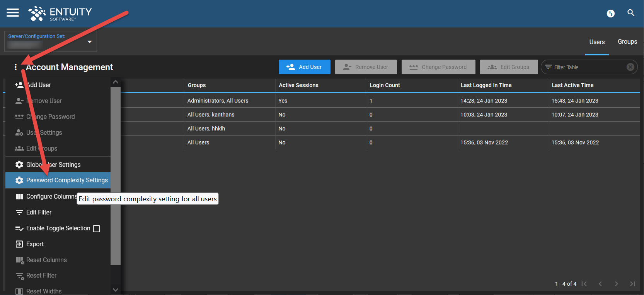Choose User Settings menu entry

click(58, 132)
